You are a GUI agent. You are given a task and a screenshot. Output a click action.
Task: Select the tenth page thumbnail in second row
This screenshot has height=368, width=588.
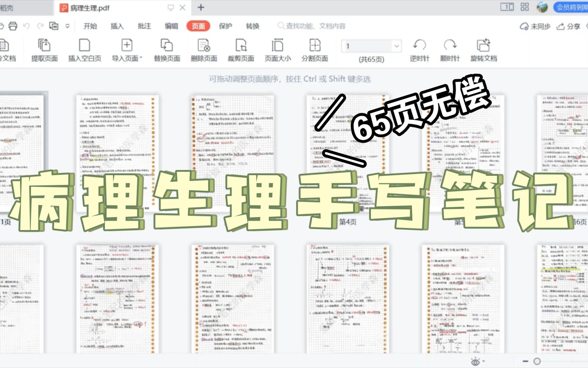348,299
